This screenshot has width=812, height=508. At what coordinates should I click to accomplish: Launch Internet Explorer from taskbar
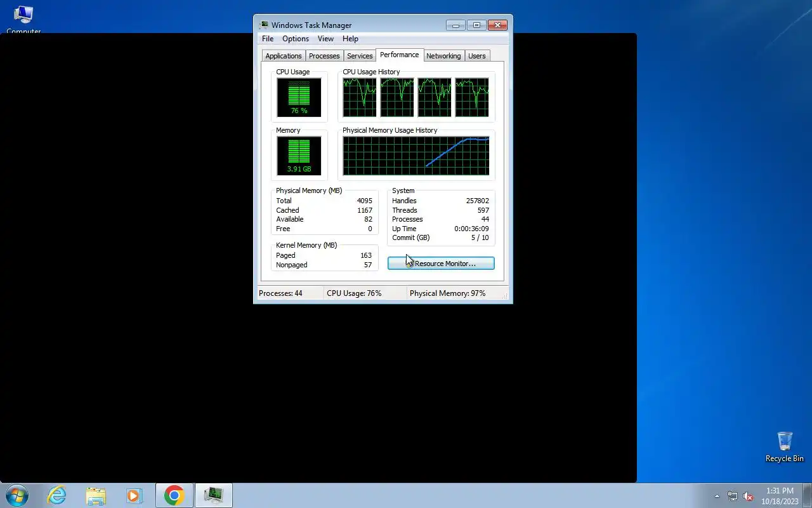pos(57,495)
